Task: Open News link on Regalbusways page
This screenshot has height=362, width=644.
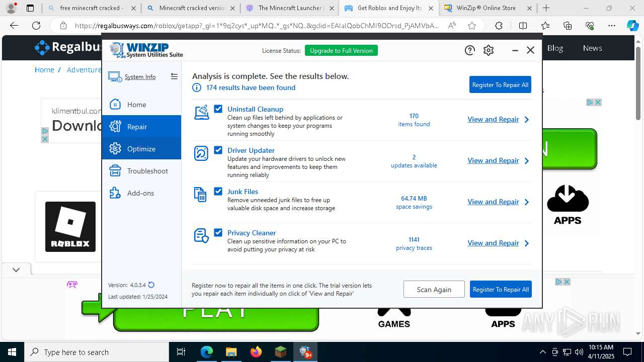Action: tap(592, 48)
